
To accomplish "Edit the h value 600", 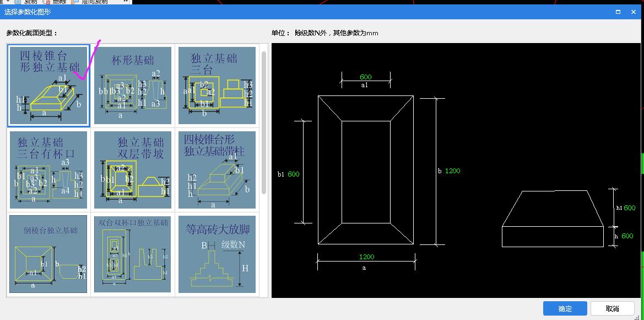I will tap(627, 236).
